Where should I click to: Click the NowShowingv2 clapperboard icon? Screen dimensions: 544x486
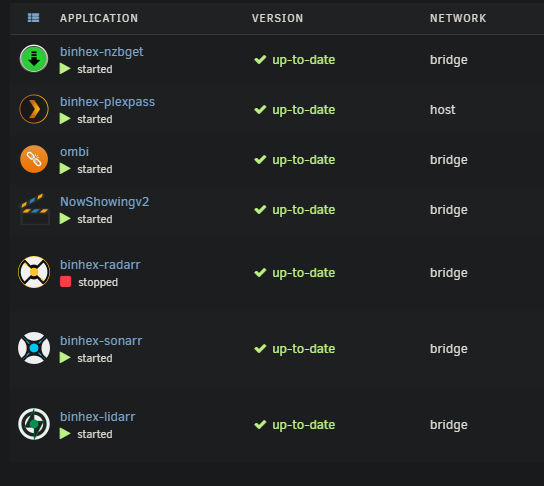coord(34,209)
